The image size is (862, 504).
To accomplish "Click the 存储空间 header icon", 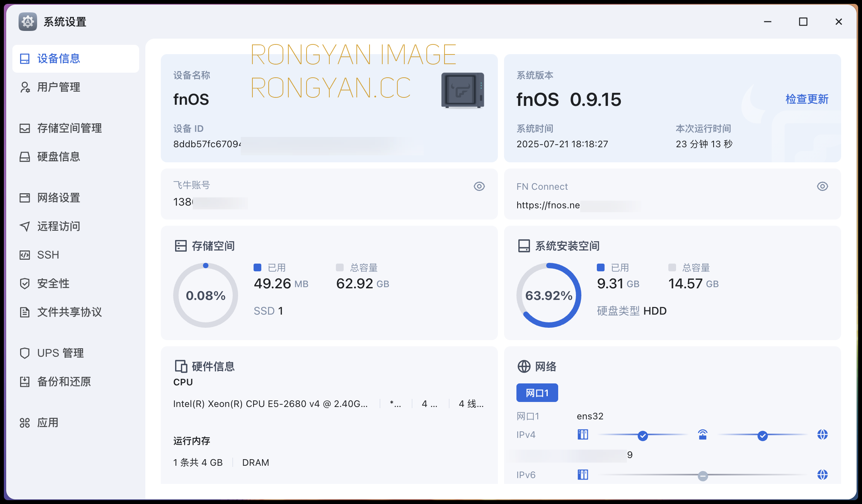I will click(181, 246).
